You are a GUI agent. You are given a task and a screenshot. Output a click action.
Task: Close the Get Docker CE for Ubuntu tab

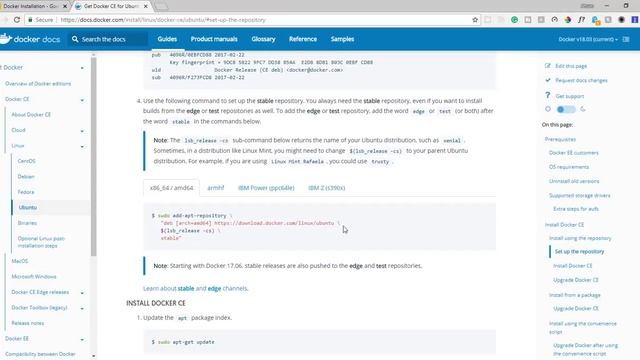coord(146,6)
